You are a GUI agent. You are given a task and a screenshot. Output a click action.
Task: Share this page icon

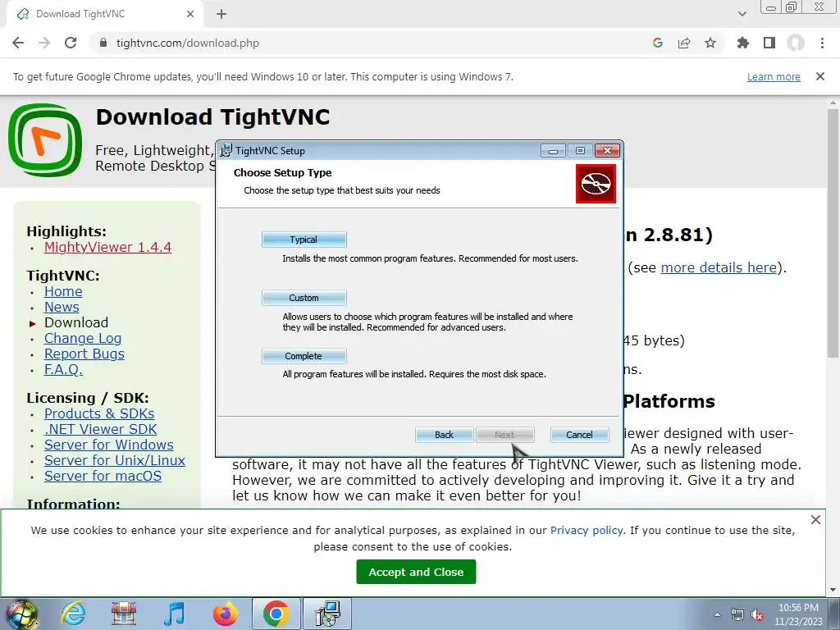tap(684, 43)
